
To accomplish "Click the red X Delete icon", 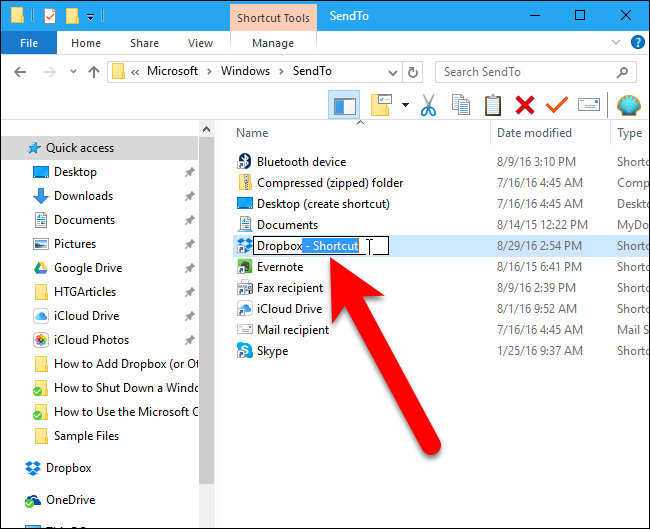I will coord(524,105).
